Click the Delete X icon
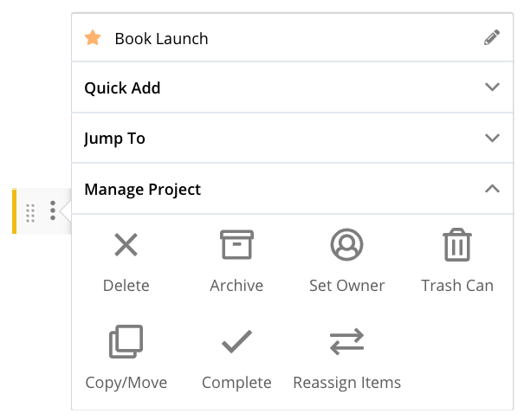The height and width of the screenshot is (420, 524). pyautogui.click(x=126, y=244)
